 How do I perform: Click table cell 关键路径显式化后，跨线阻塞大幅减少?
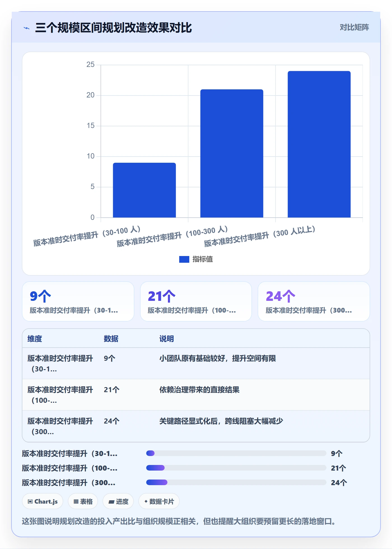pyautogui.click(x=221, y=421)
